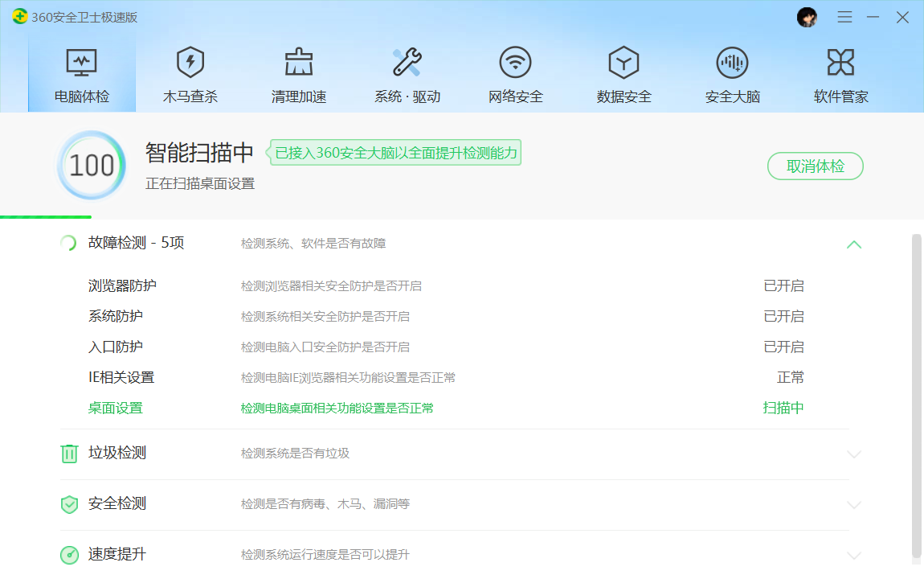The width and height of the screenshot is (924, 583).
Task: Click the 360 logo in the title bar
Action: (19, 17)
